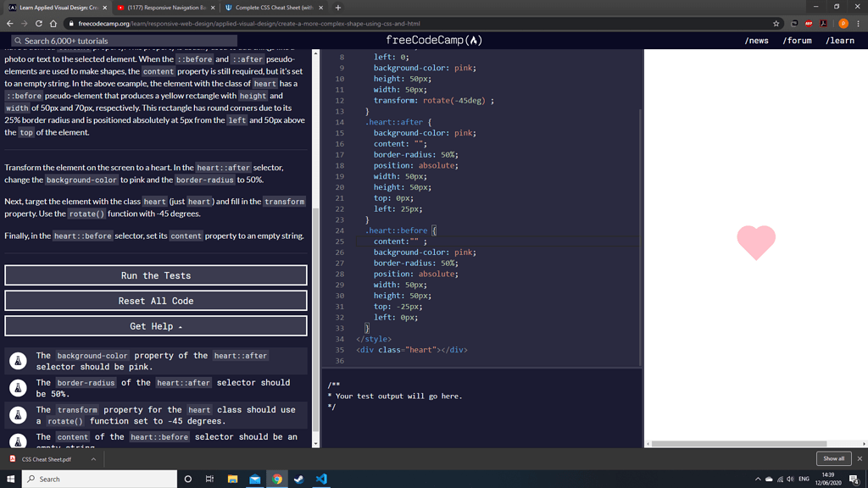Click Show all in the downloads bar
The width and height of the screenshot is (868, 488).
tap(833, 457)
